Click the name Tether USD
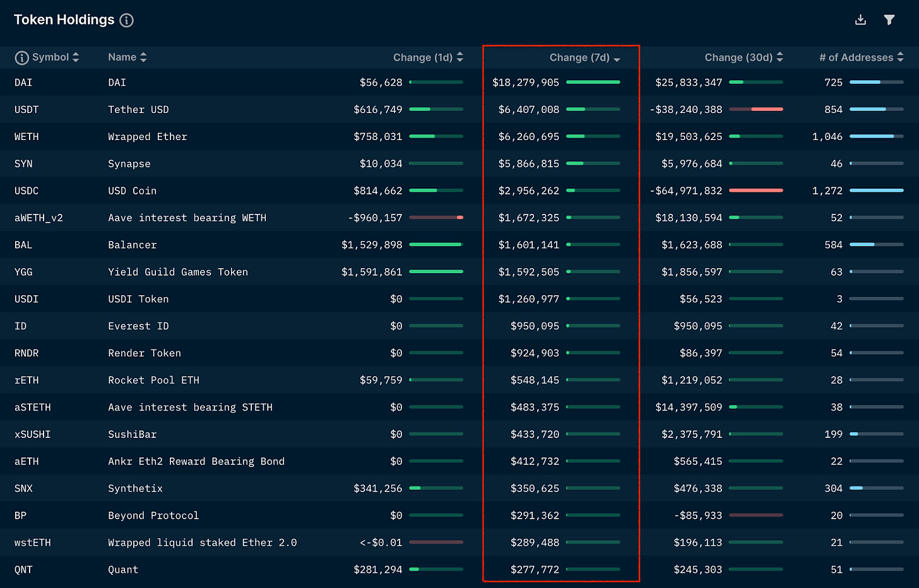The height and width of the screenshot is (588, 919). coord(138,110)
